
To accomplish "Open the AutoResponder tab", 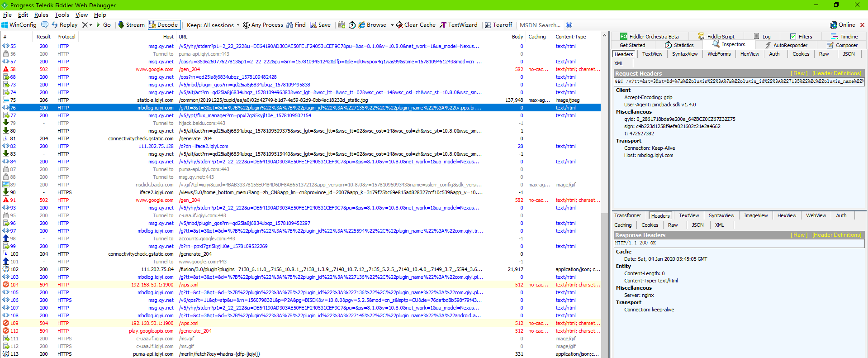I will tap(786, 45).
